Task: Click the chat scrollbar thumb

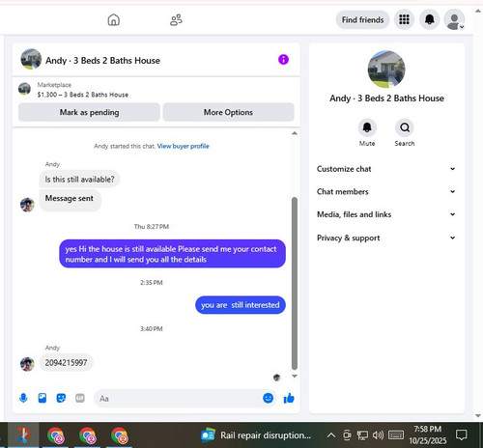Action: click(x=295, y=283)
